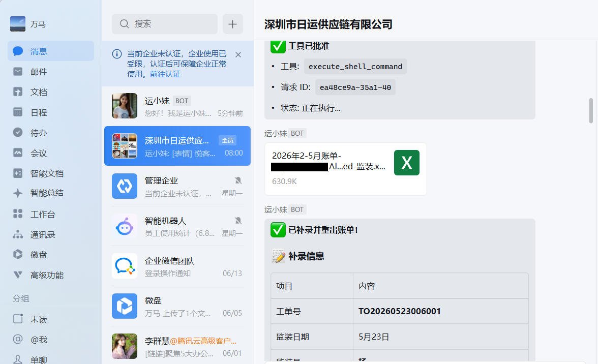Dismiss the enterprise verification notice
The height and width of the screenshot is (364, 598).
pyautogui.click(x=238, y=54)
